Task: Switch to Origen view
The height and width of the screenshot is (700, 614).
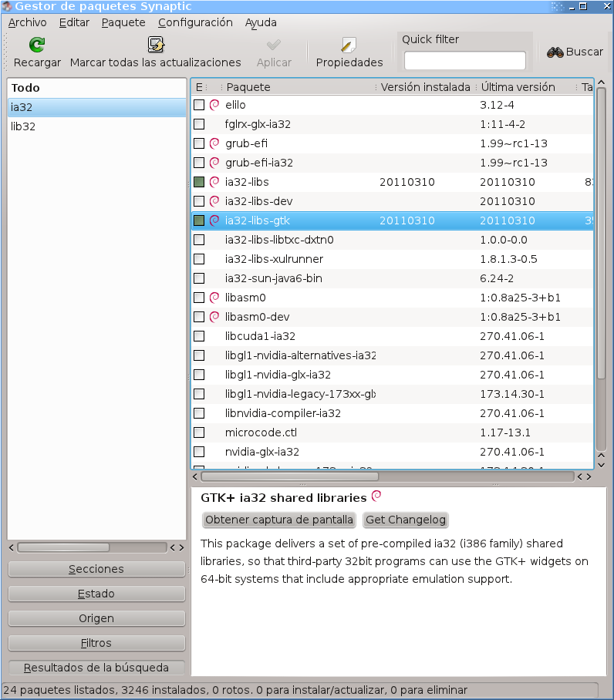Action: coord(96,618)
